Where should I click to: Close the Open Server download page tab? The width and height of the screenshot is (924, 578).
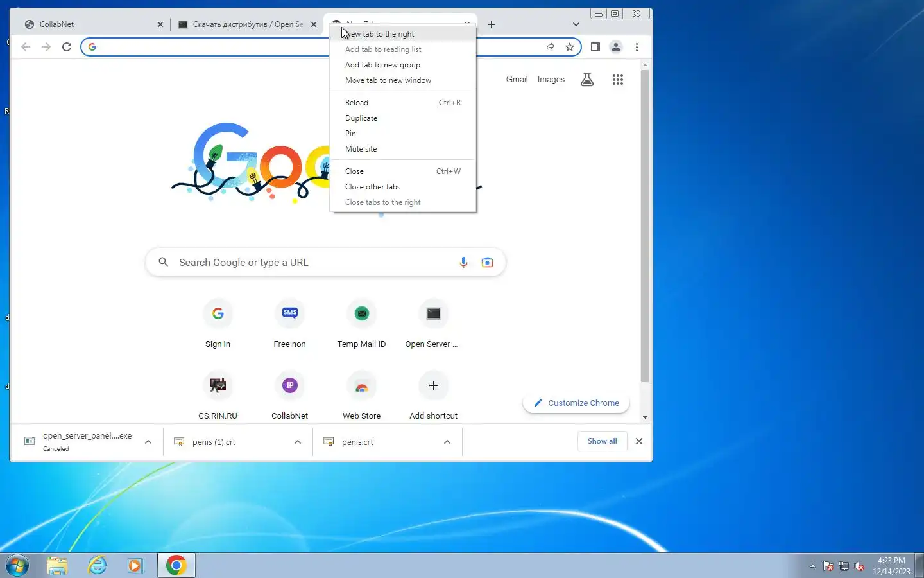314,24
